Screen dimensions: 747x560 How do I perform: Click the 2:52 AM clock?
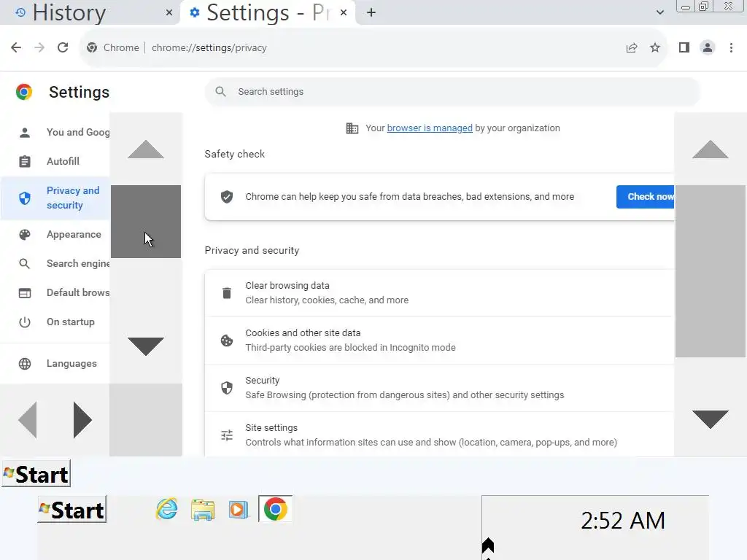coord(623,521)
